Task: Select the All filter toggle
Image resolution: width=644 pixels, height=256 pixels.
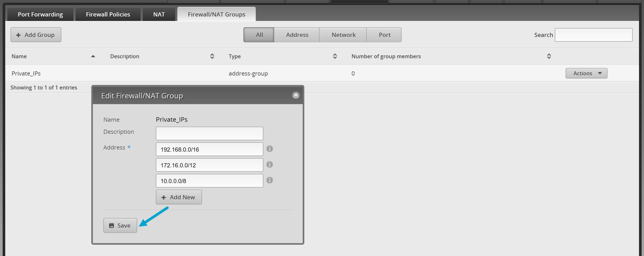Action: [x=259, y=35]
